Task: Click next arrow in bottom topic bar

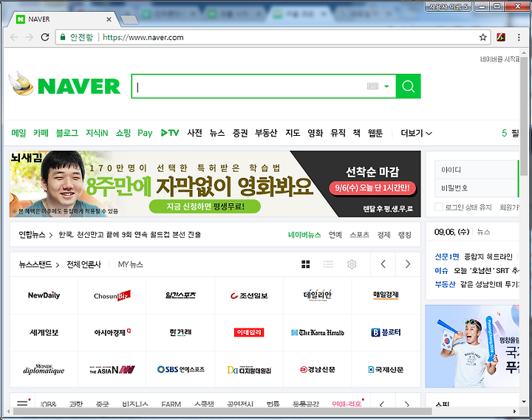Action: 407,403
